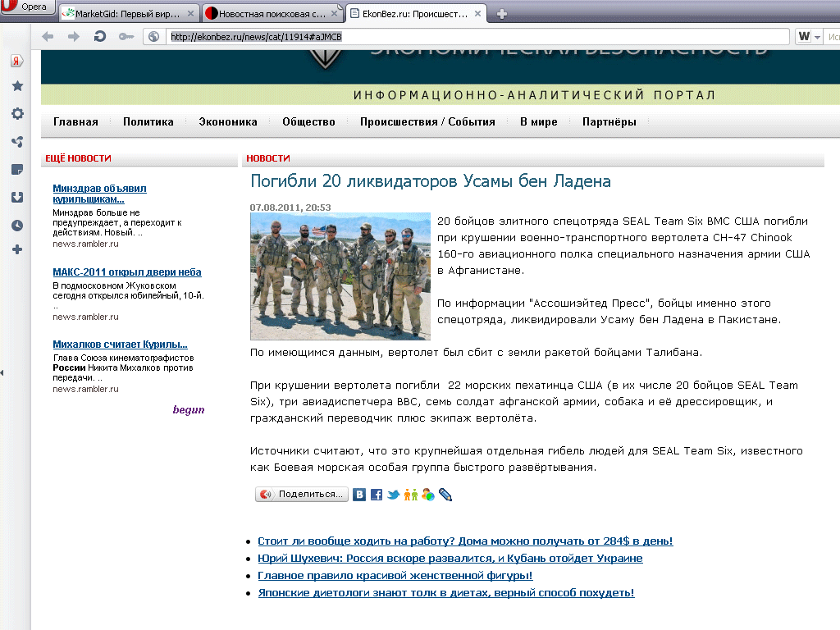
Task: Close the MarketGid tab
Action: pyautogui.click(x=190, y=14)
